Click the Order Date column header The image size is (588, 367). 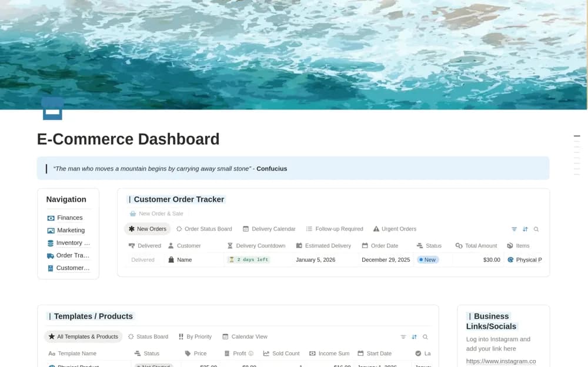(380, 245)
